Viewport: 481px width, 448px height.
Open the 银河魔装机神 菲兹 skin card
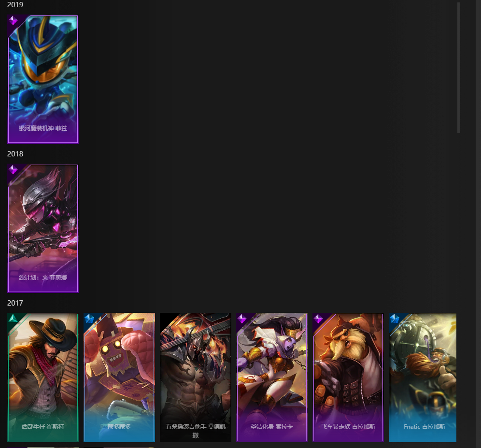point(43,80)
